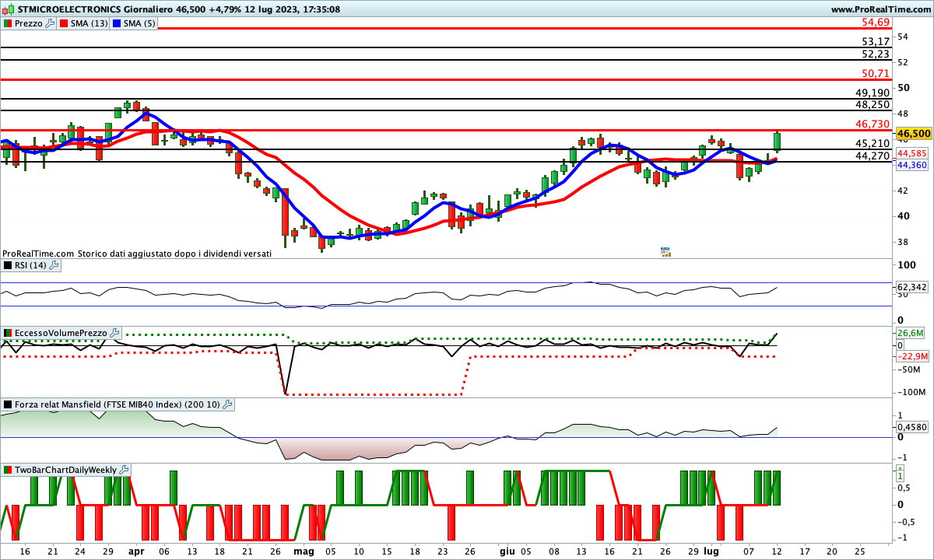Screen dimensions: 934x560
Task: Select the RSI (14) indicator label
Action: point(30,265)
